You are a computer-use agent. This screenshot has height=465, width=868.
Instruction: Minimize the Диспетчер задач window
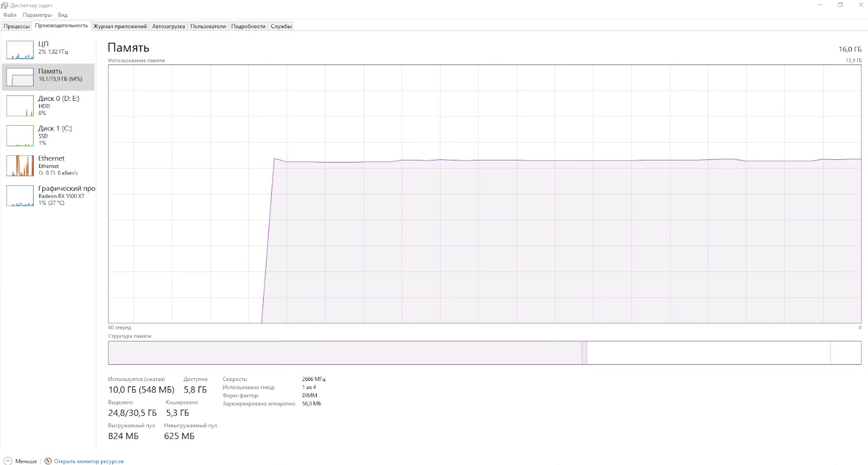tap(820, 5)
